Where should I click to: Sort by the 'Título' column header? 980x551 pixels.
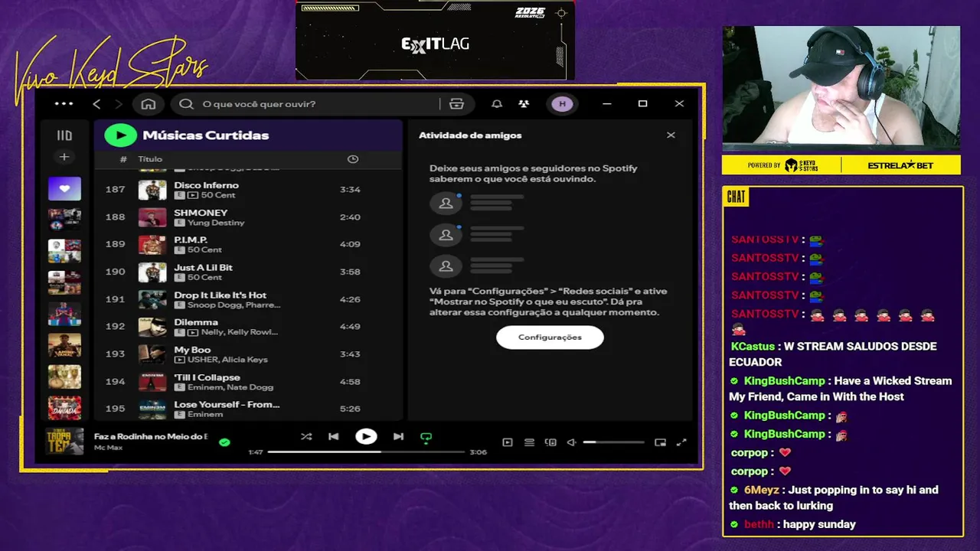[x=150, y=159]
